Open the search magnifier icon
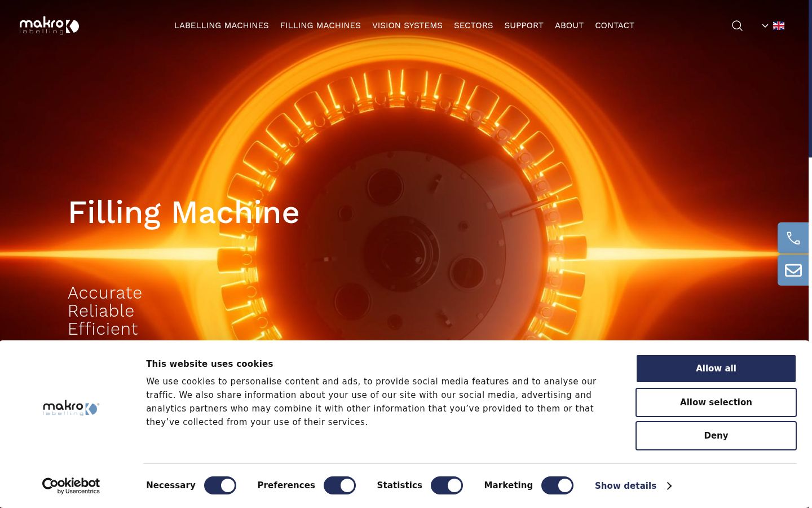 737,25
